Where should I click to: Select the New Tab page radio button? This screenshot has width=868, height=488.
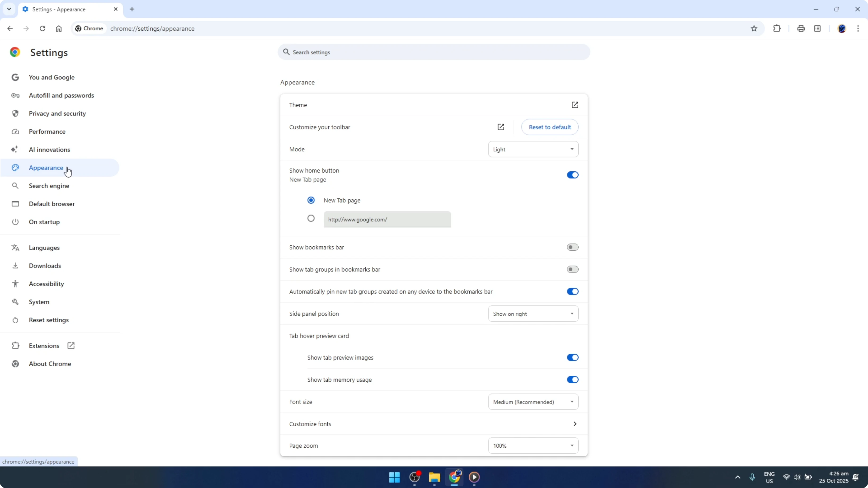click(x=311, y=200)
